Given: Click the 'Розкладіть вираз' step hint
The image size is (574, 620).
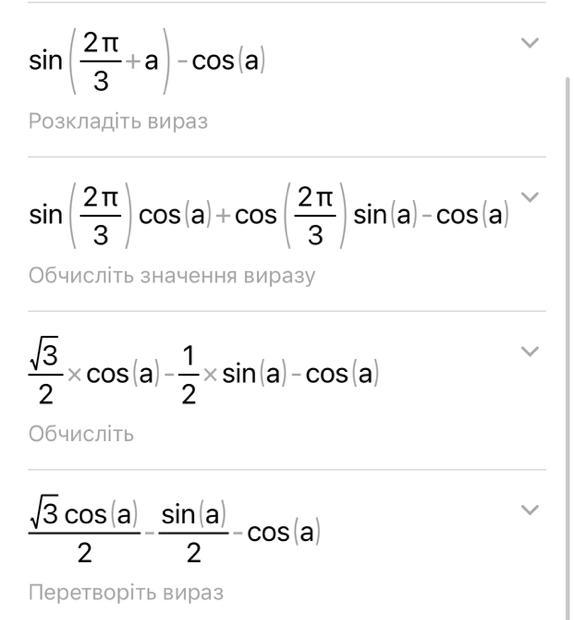Looking at the screenshot, I should 118,121.
